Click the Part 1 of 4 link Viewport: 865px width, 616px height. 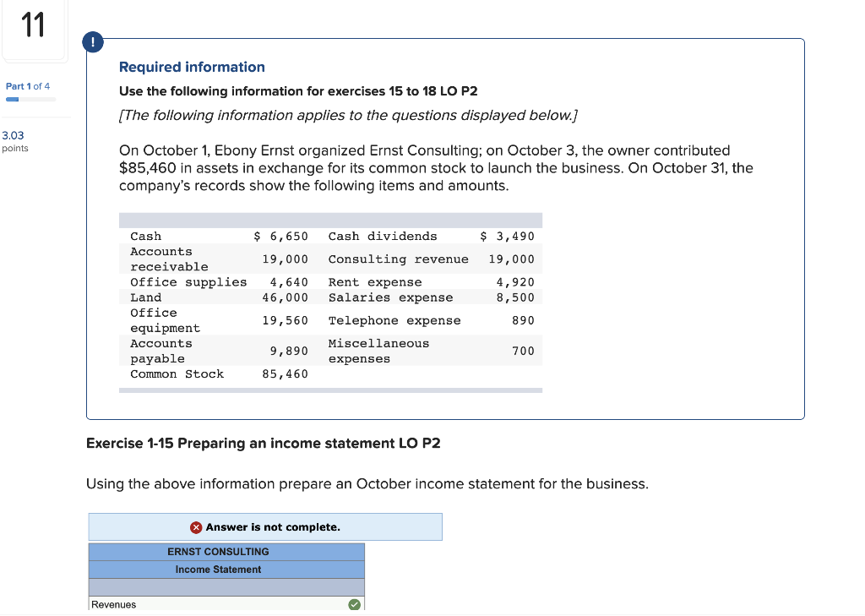[28, 86]
